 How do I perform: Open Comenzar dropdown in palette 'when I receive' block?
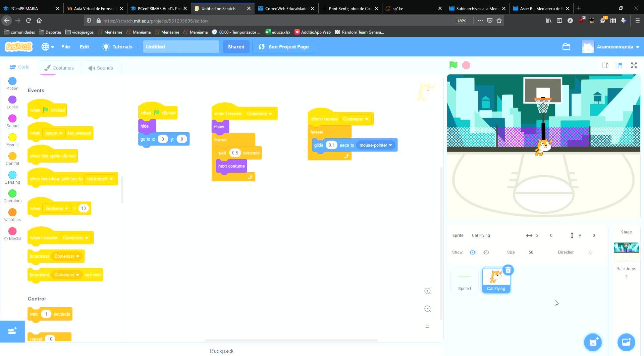point(75,237)
